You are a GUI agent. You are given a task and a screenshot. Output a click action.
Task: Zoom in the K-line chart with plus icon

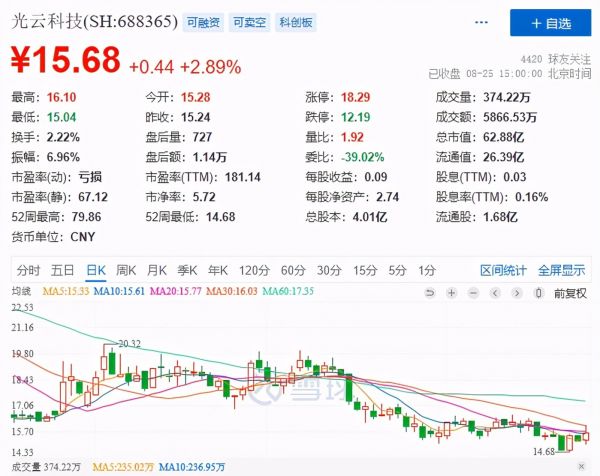(x=452, y=293)
